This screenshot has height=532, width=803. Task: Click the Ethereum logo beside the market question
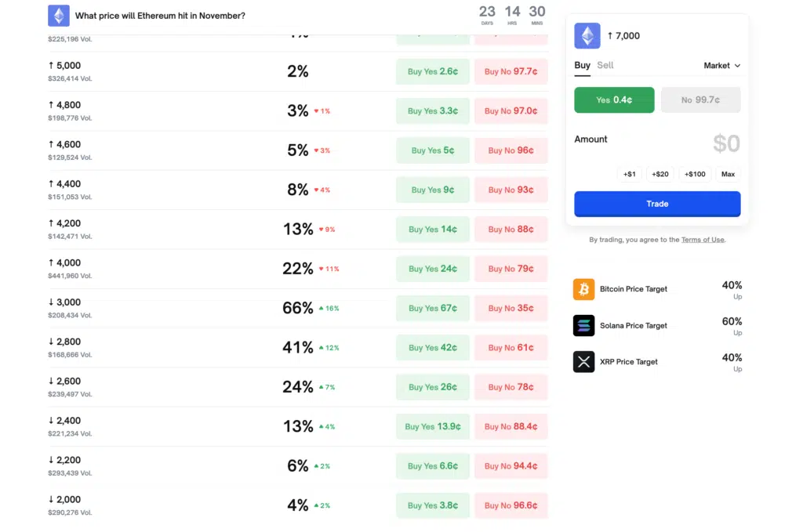coord(59,15)
